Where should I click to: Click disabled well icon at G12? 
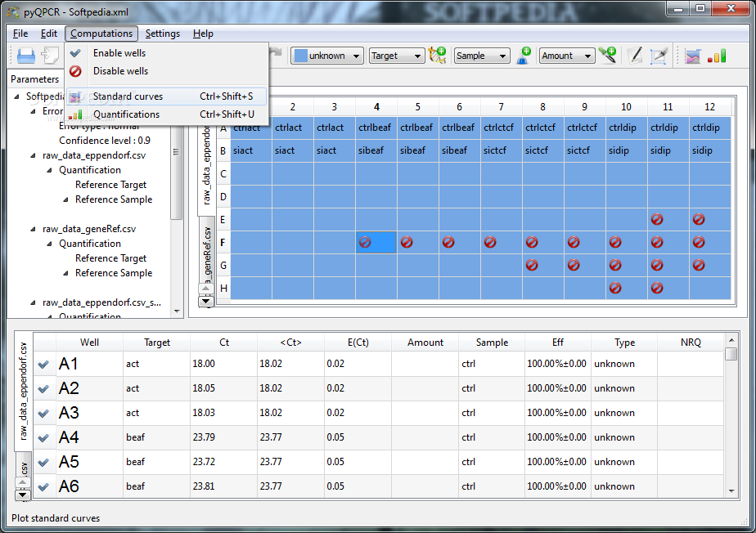pos(699,265)
